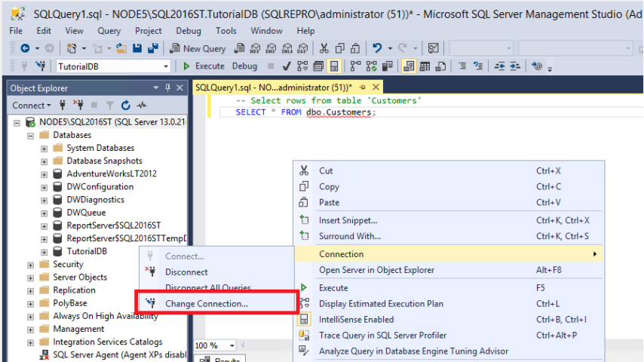Click the Save floppy disk icon
Viewport: 644px width, 362px height.
pyautogui.click(x=137, y=48)
